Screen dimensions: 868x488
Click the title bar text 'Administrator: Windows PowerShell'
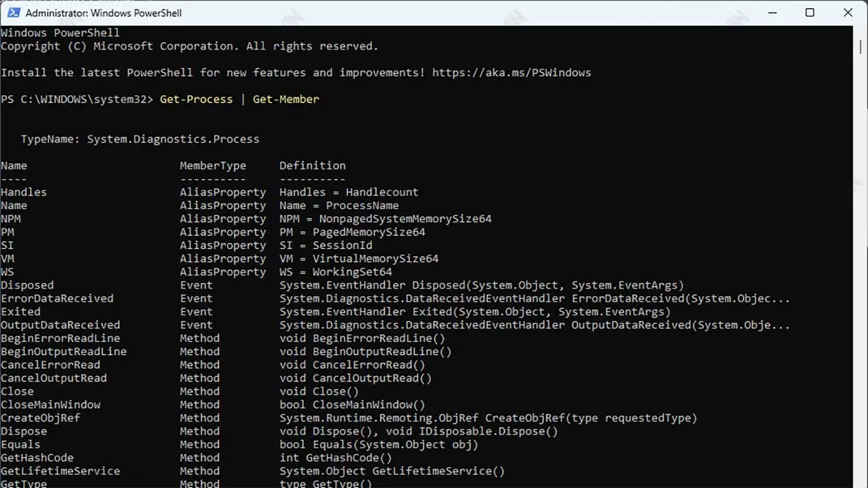point(104,13)
